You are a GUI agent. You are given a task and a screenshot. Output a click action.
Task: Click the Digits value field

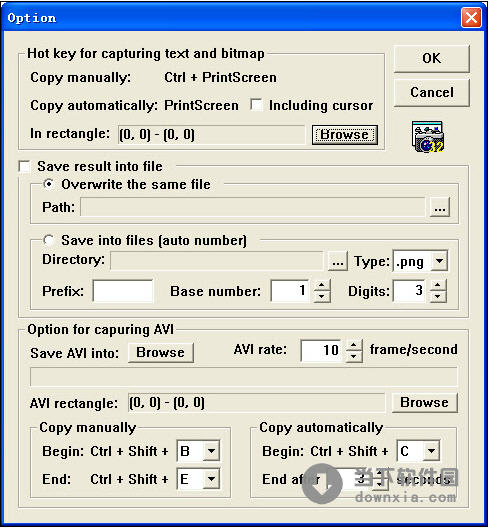click(410, 291)
